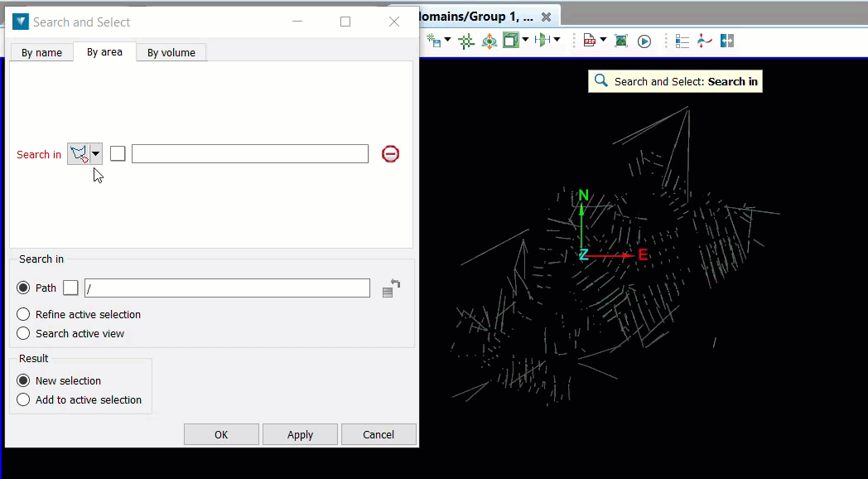Expand the clipping plane dropdown arrow

(x=557, y=40)
